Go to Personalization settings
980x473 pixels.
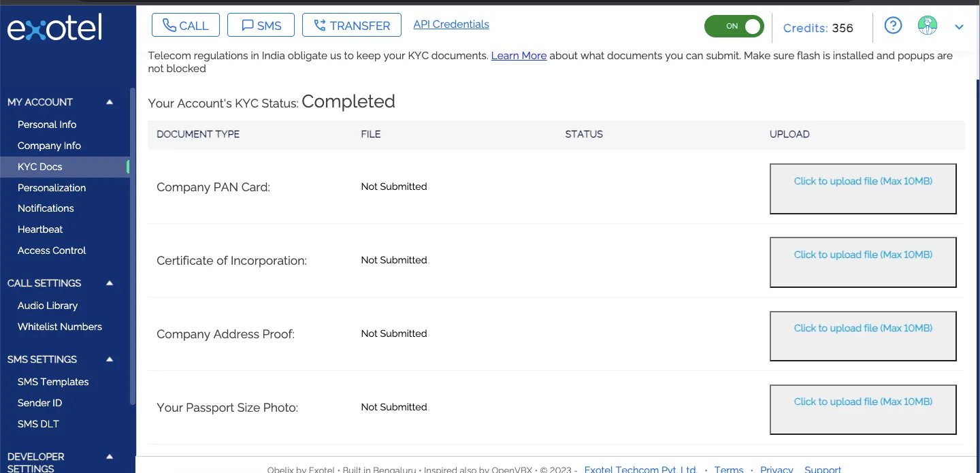click(x=52, y=188)
